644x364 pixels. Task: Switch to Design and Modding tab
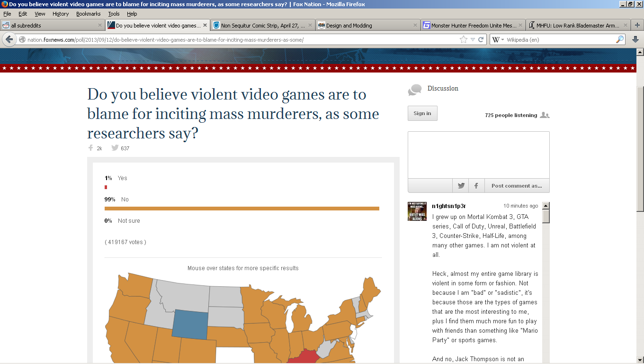click(368, 26)
